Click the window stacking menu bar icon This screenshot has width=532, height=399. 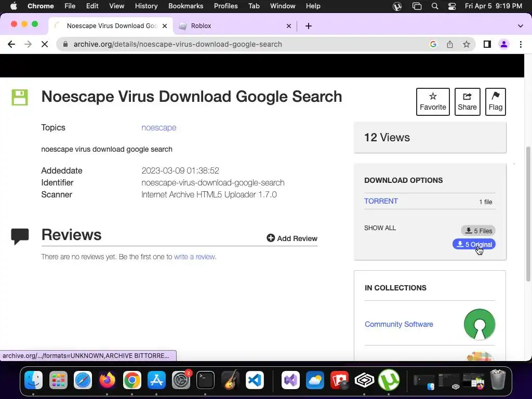coord(417,6)
